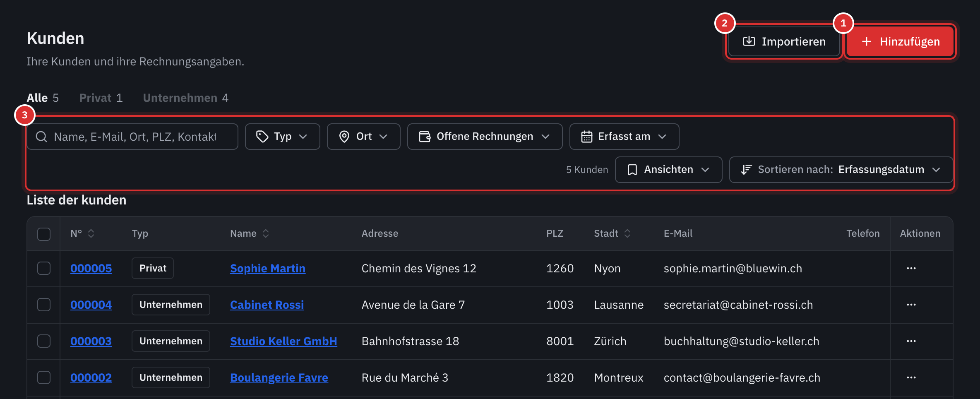Click city cell Montreux
This screenshot has height=399, width=980.
pos(619,377)
